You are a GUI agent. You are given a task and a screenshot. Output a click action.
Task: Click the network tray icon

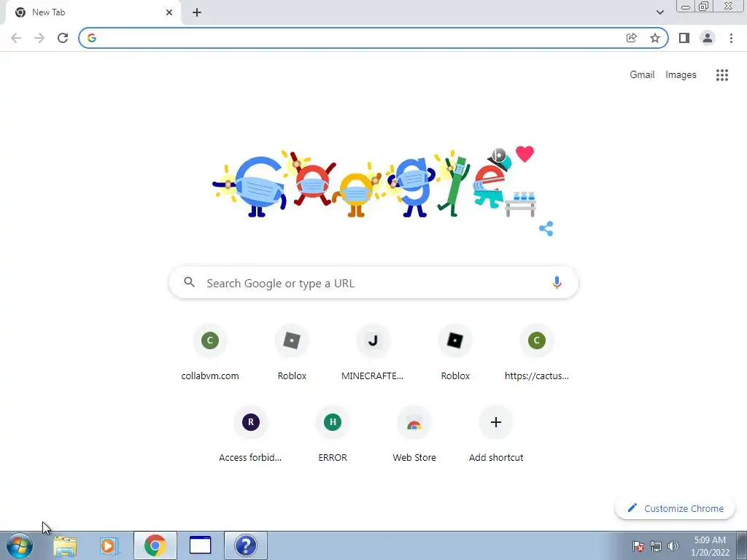coord(656,546)
